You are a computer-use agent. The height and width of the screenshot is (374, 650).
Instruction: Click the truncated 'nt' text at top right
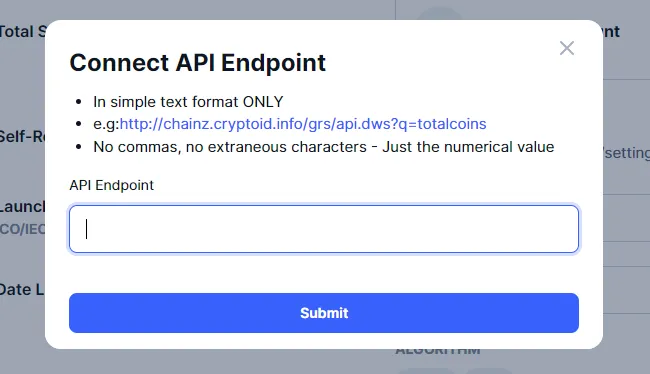pyautogui.click(x=611, y=32)
